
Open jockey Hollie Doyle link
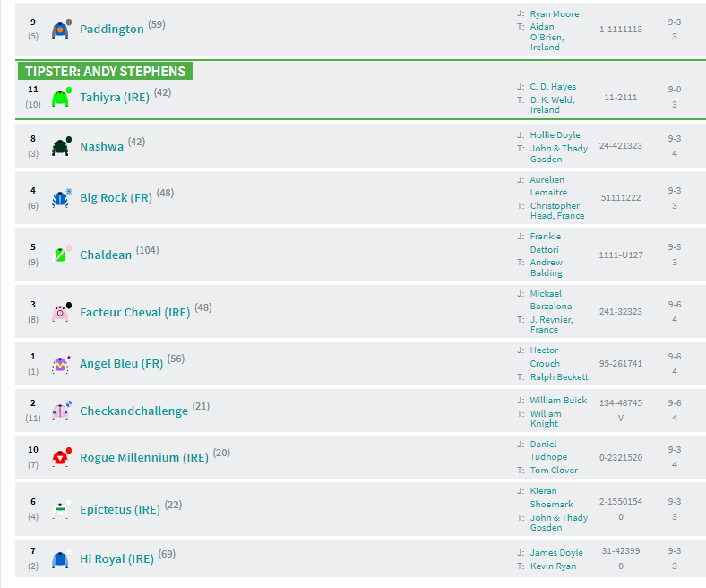point(555,135)
